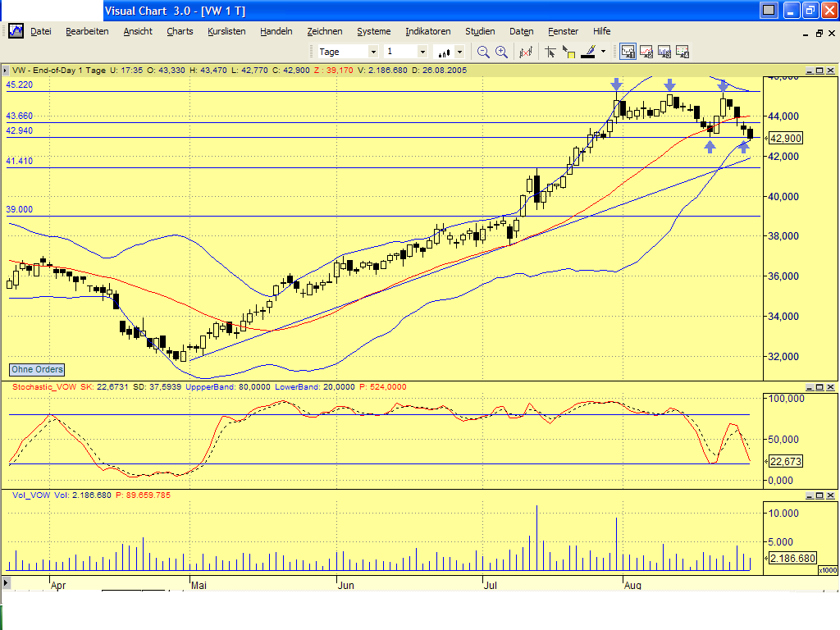Open chart desktop 4 icon
Image resolution: width=840 pixels, height=630 pixels.
point(682,51)
